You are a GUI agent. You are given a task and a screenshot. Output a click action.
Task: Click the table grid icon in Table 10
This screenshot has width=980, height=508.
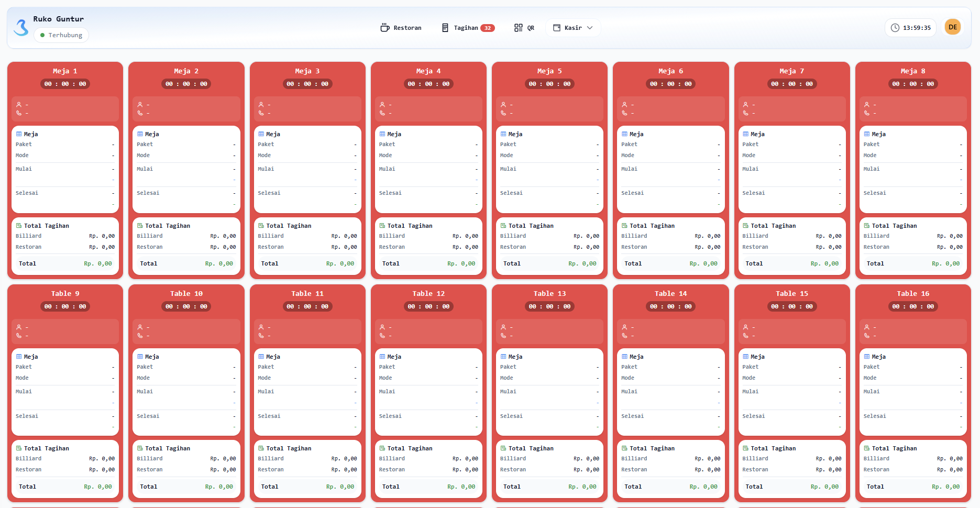pyautogui.click(x=140, y=357)
